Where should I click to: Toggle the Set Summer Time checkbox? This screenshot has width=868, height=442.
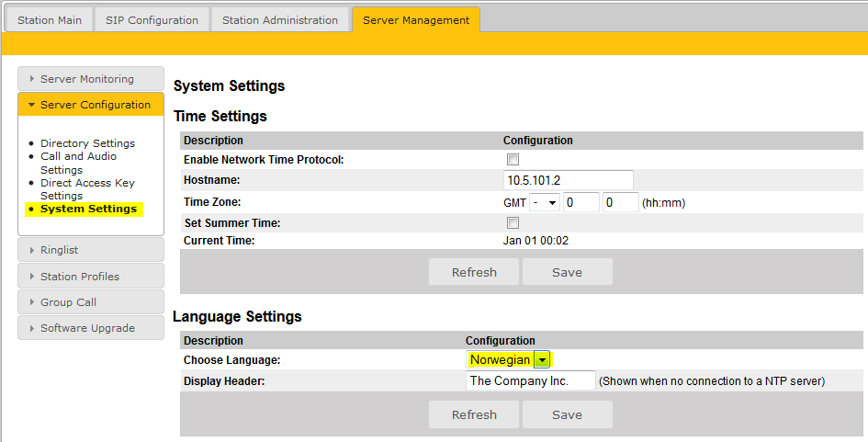(x=513, y=223)
